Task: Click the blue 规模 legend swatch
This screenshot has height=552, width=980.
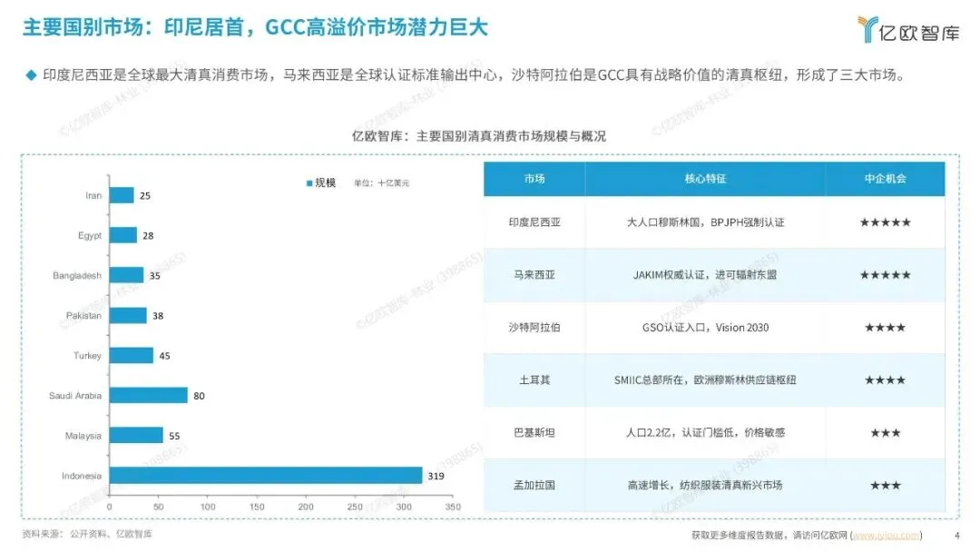Action: [x=309, y=183]
